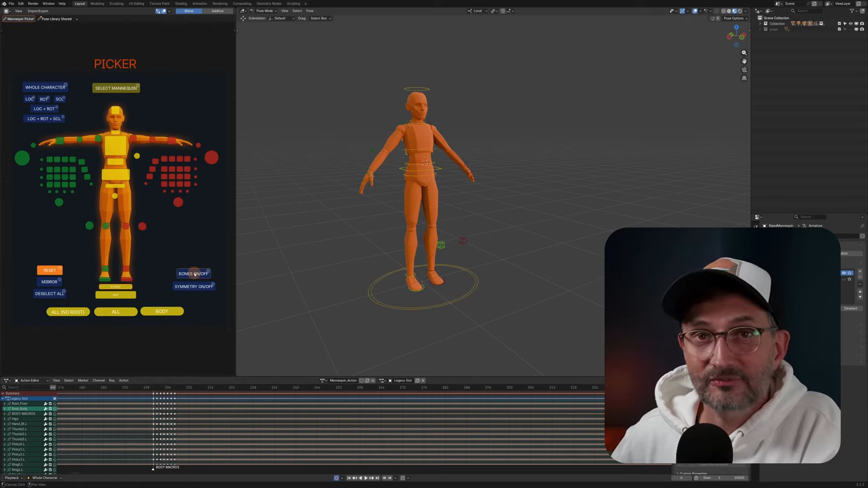Uncheck the props collection exclude checkbox
The image size is (868, 488).
(840, 29)
